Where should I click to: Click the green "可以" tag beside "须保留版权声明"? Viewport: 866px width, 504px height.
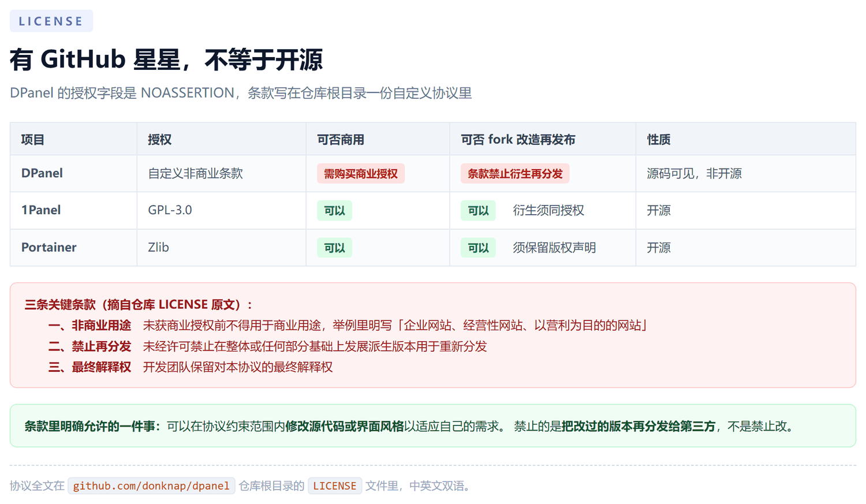[478, 248]
